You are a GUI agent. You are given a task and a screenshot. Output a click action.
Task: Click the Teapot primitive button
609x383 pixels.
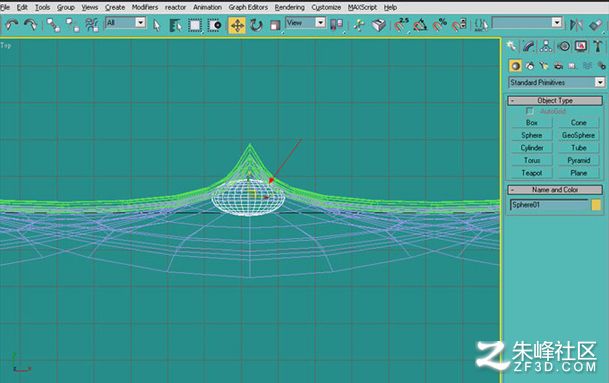532,173
